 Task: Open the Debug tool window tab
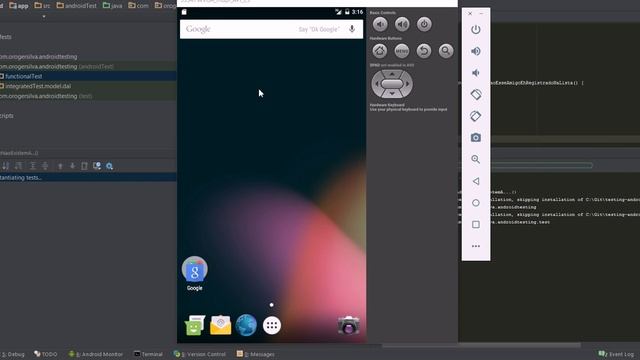click(13, 354)
